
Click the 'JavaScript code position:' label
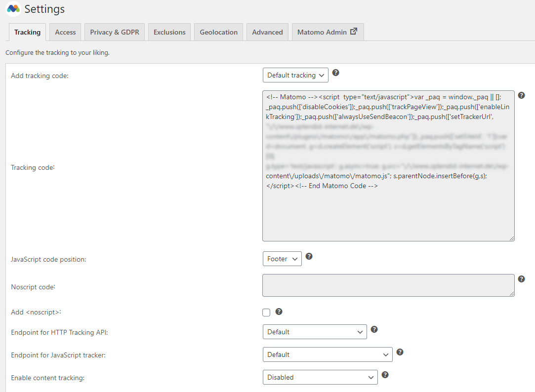pos(48,259)
